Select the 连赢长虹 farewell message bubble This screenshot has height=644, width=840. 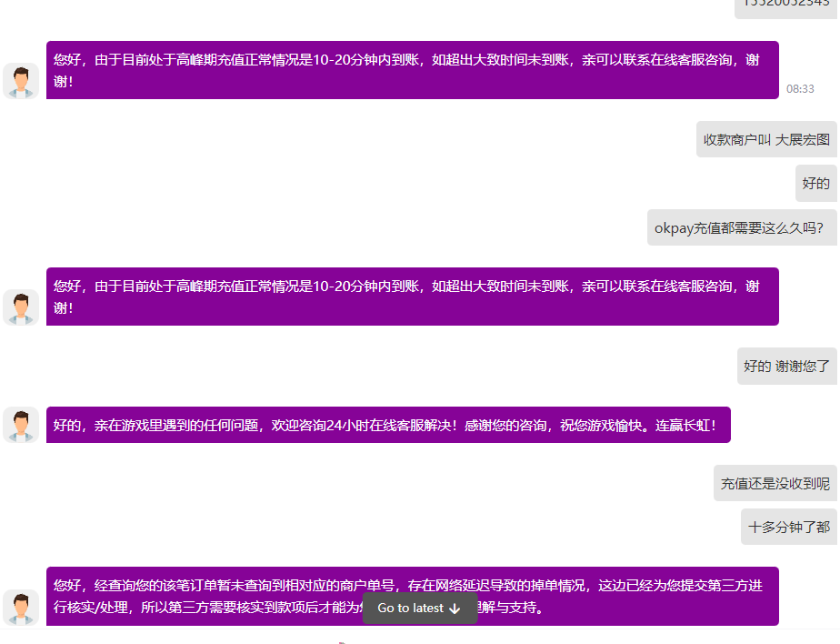click(386, 425)
